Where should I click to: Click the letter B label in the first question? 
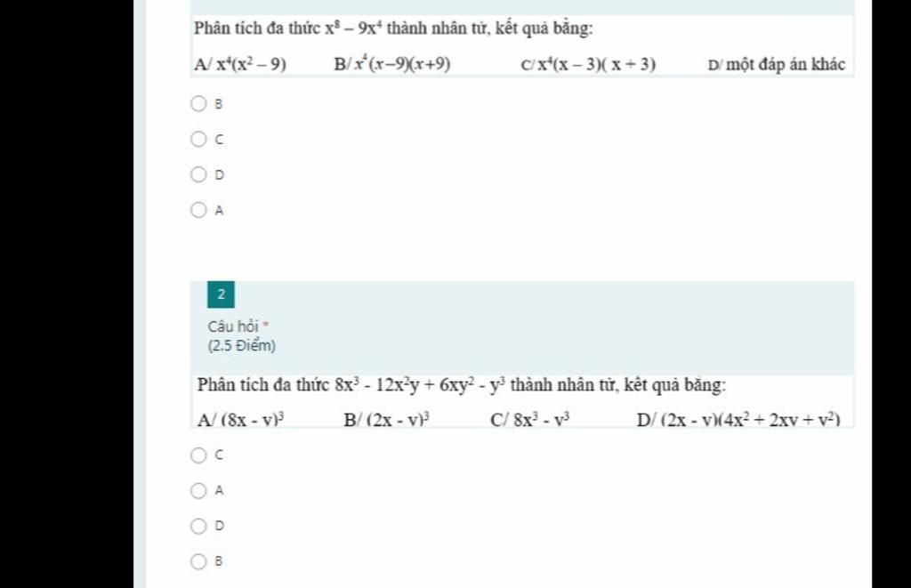[x=219, y=105]
